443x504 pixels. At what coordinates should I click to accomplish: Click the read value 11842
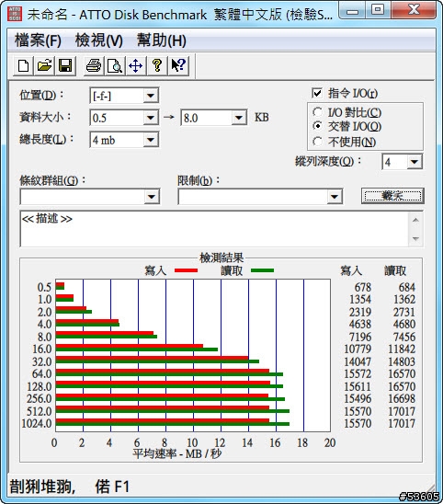click(402, 349)
